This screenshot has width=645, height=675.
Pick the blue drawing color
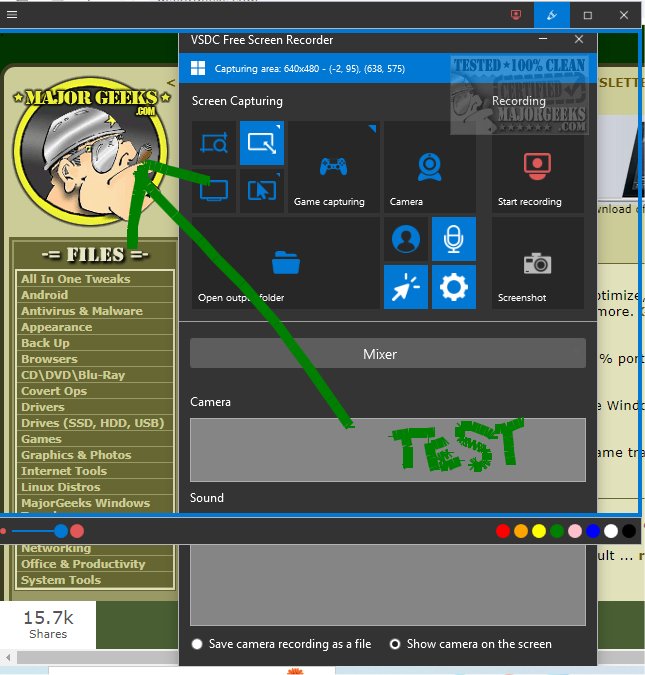point(593,531)
